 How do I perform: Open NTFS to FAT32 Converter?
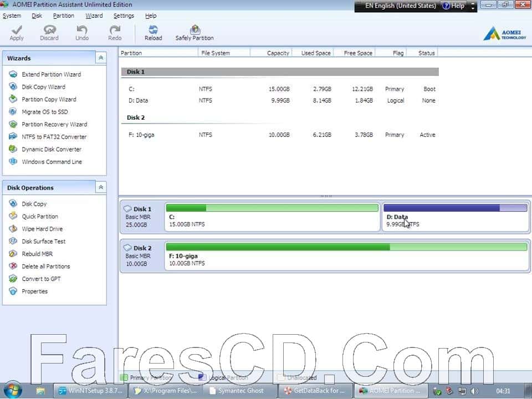tap(54, 137)
